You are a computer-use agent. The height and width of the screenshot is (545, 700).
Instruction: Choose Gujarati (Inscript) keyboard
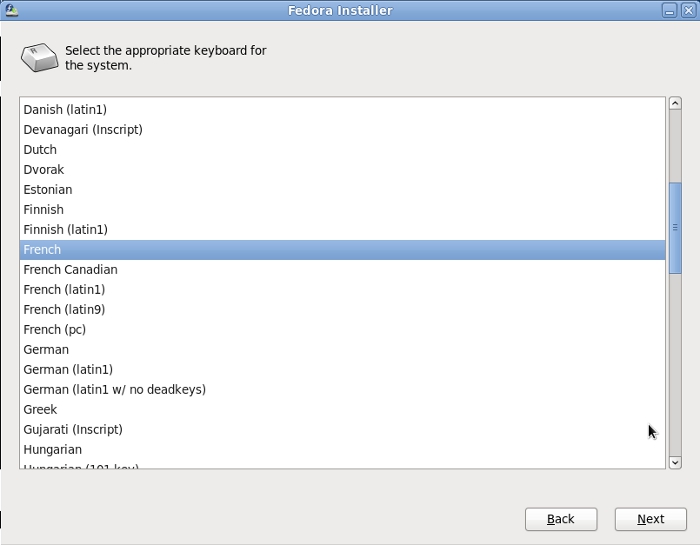point(73,429)
